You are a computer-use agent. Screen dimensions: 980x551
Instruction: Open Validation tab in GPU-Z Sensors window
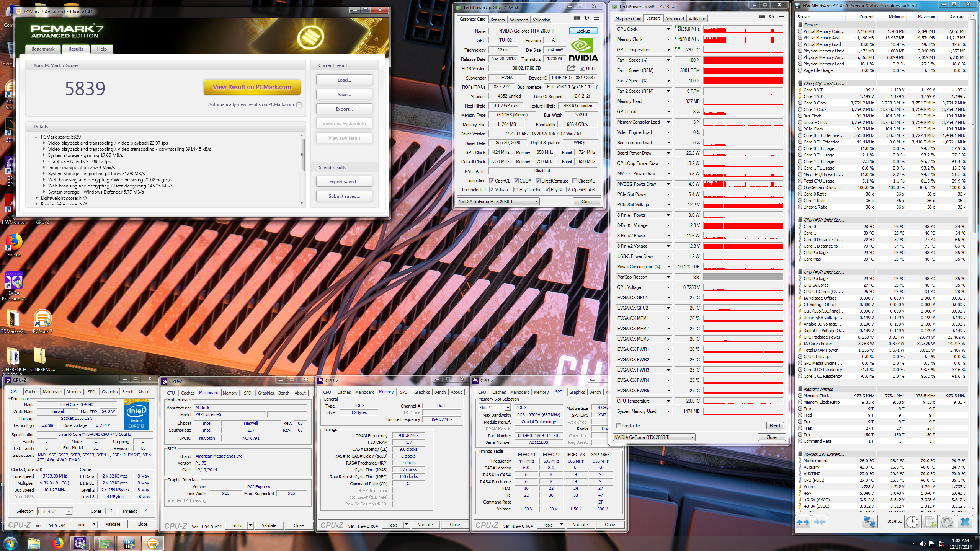pos(697,19)
